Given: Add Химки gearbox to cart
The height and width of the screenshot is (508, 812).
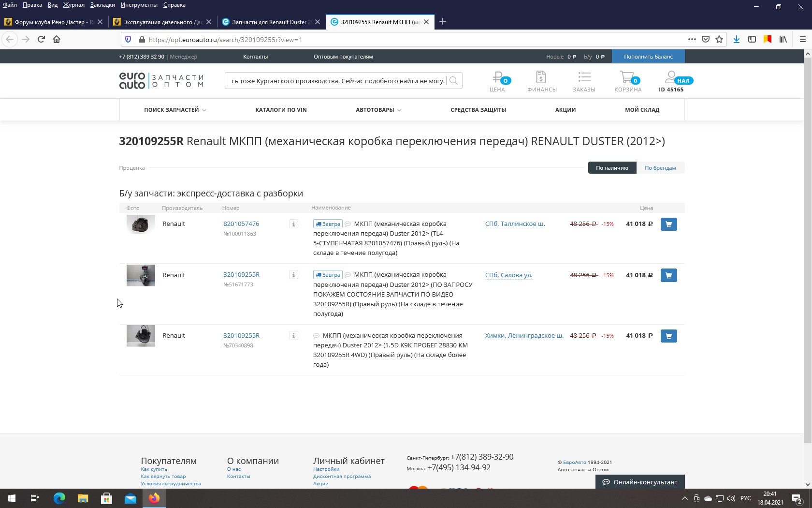Looking at the screenshot, I should [x=669, y=336].
